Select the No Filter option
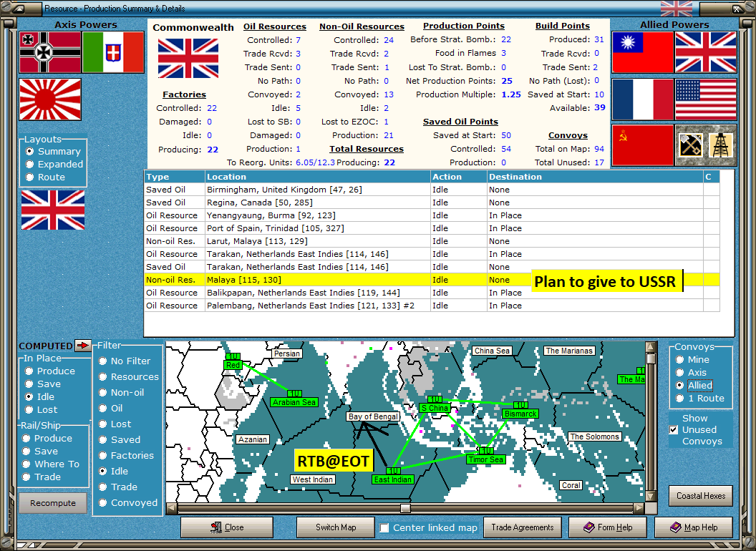Viewport: 756px width, 551px height. tap(125, 361)
